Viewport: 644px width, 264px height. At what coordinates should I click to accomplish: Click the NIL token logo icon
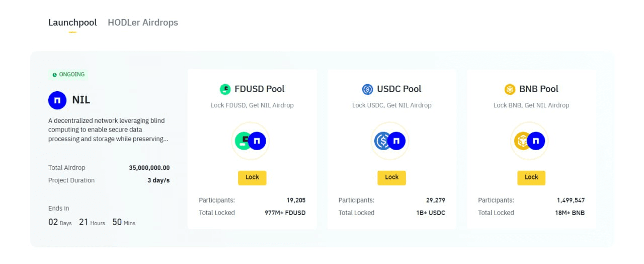tap(57, 100)
